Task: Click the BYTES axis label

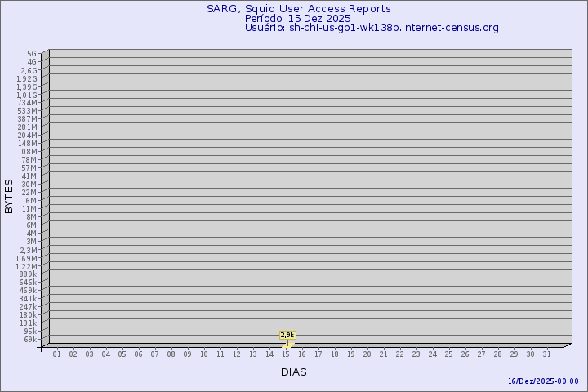Action: click(x=9, y=196)
